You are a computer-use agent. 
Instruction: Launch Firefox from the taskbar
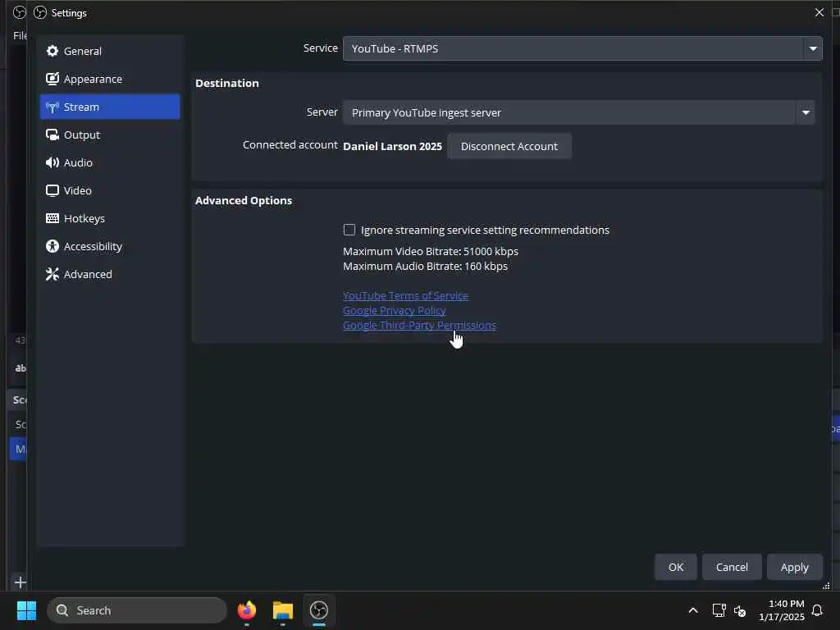(246, 610)
